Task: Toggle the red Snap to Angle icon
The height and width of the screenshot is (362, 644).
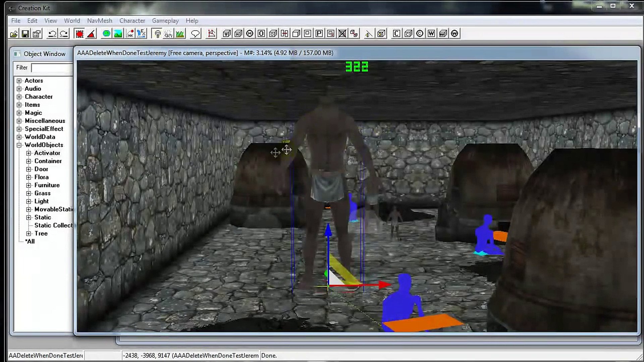Action: (91, 34)
